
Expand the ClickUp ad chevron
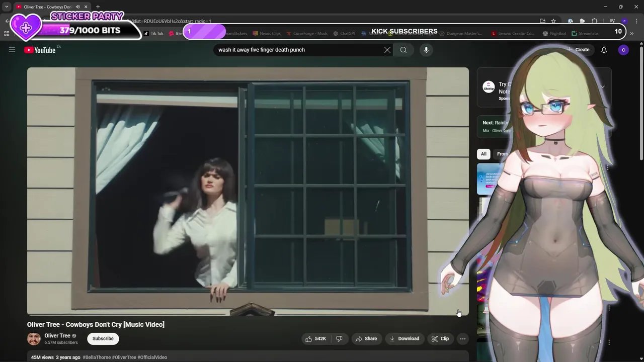pyautogui.click(x=602, y=87)
